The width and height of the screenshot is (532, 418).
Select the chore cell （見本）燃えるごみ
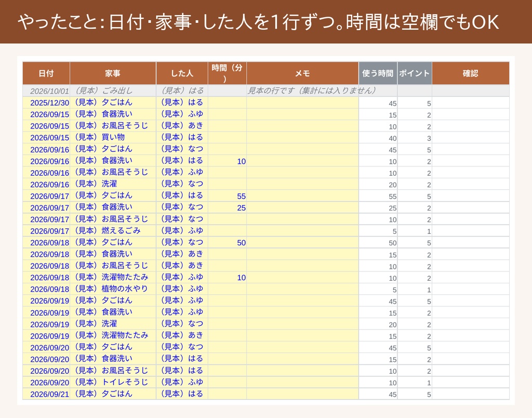(113, 230)
